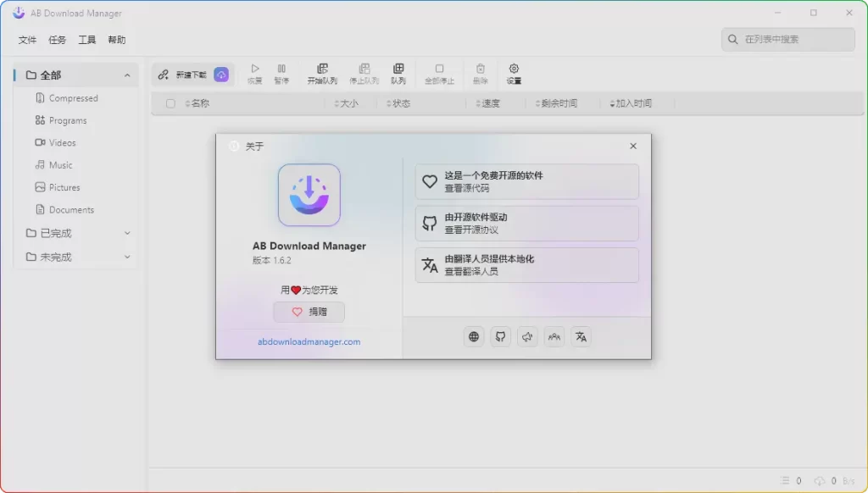Select the Videos category
This screenshot has height=493, width=868.
pyautogui.click(x=75, y=143)
